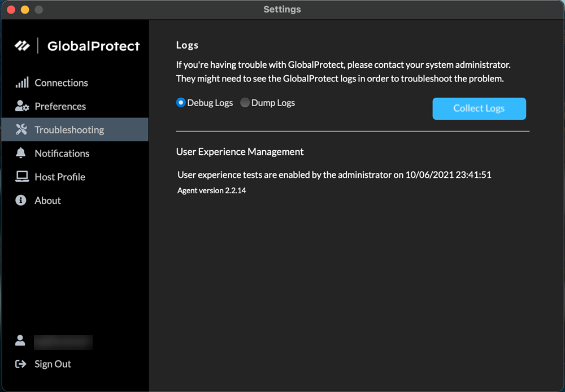Click the Troubleshooting wrench icon
This screenshot has width=565, height=392.
coord(21,130)
